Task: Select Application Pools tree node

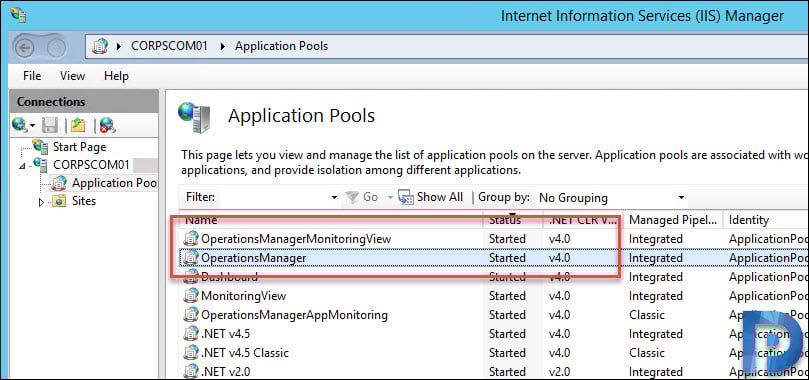Action: click(x=114, y=183)
